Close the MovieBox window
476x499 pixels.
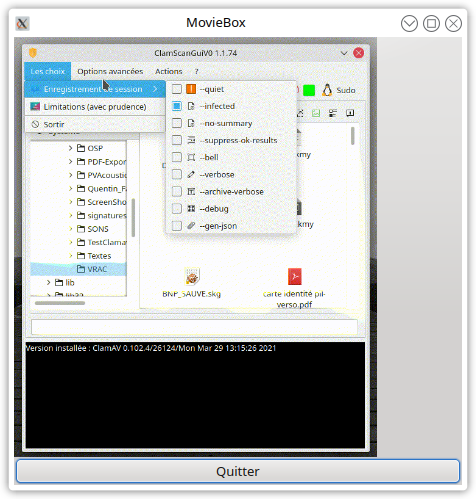(453, 23)
